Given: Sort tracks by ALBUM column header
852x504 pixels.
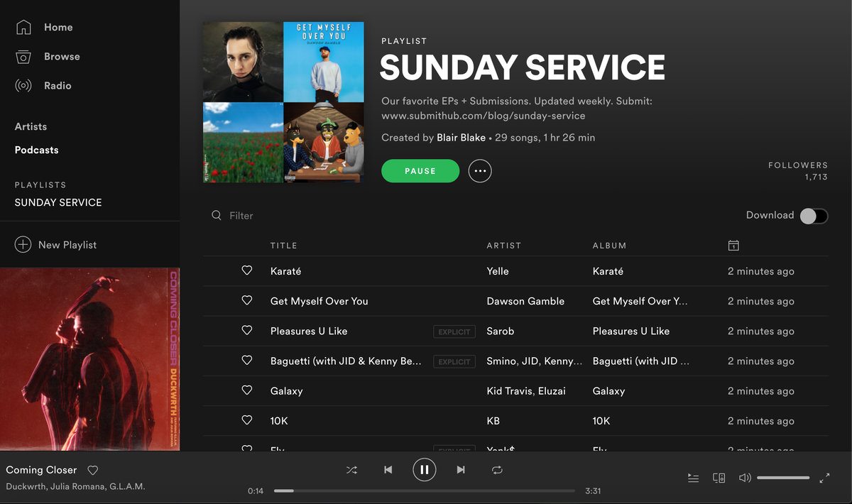Looking at the screenshot, I should click(x=610, y=245).
